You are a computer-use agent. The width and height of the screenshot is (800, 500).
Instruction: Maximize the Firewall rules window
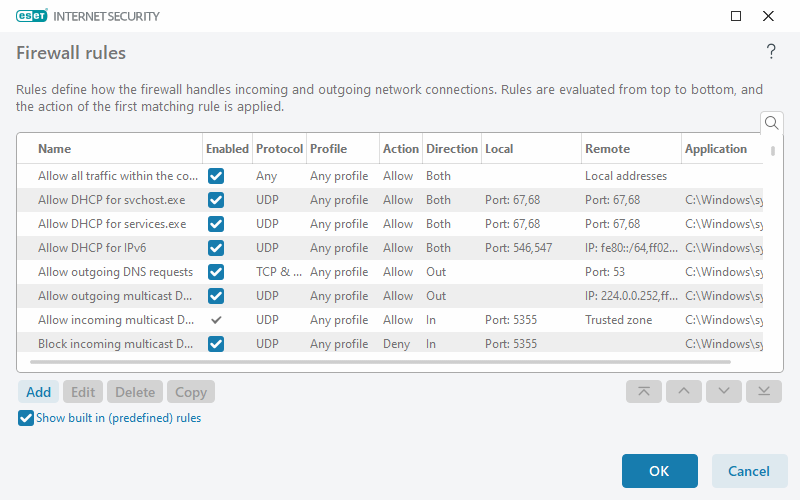(736, 16)
